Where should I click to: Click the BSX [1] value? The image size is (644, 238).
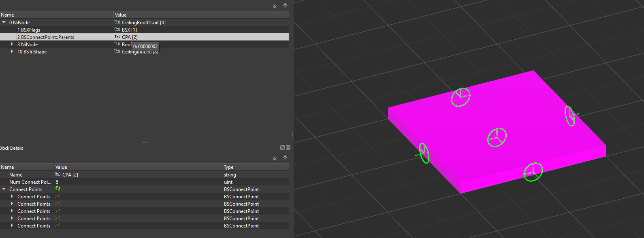pyautogui.click(x=129, y=30)
